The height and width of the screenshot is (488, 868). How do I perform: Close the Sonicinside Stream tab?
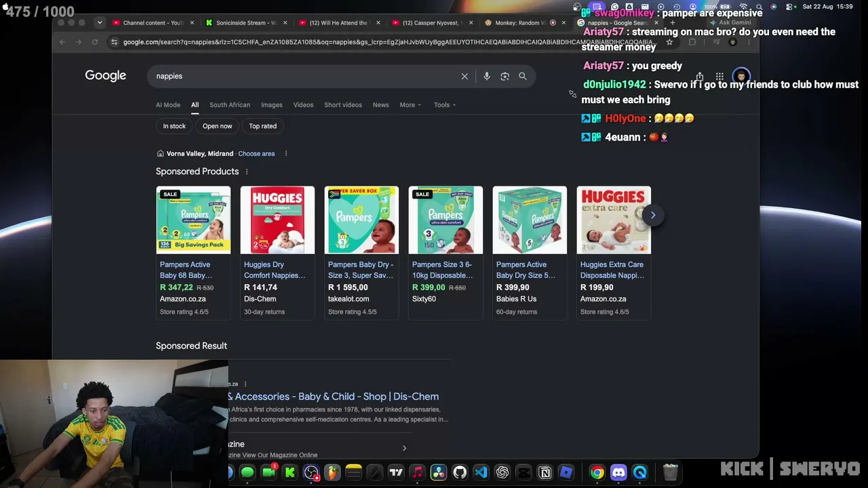(x=285, y=23)
